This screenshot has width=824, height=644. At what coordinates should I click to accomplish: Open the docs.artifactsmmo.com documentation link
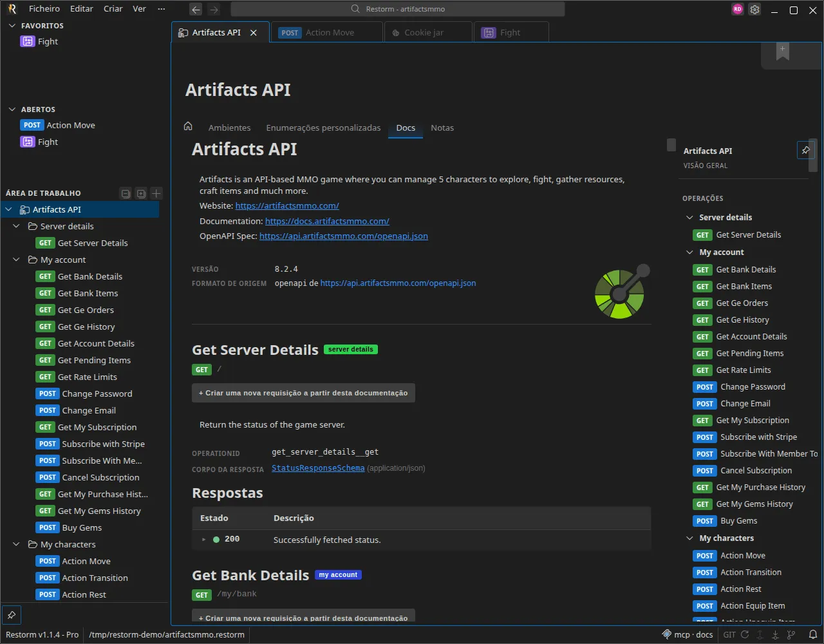327,221
